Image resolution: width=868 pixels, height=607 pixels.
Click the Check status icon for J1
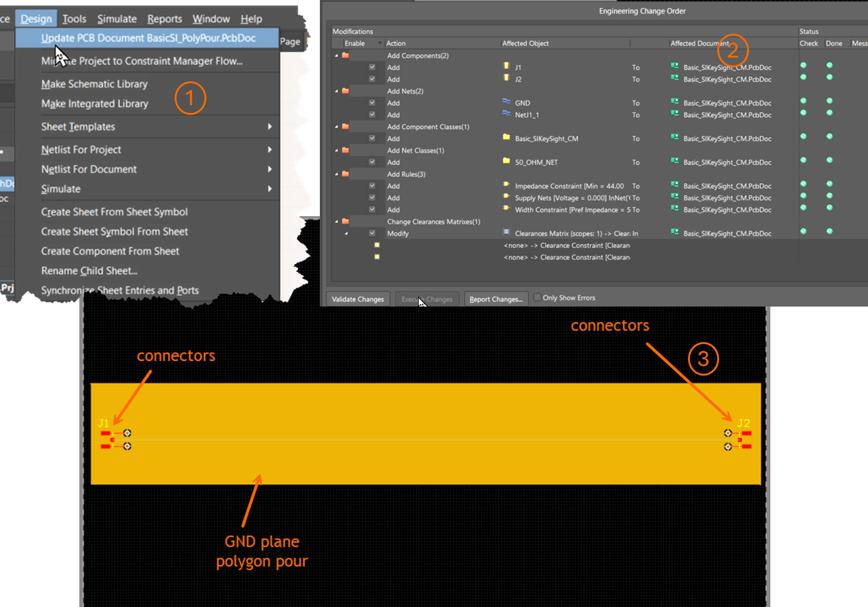803,65
